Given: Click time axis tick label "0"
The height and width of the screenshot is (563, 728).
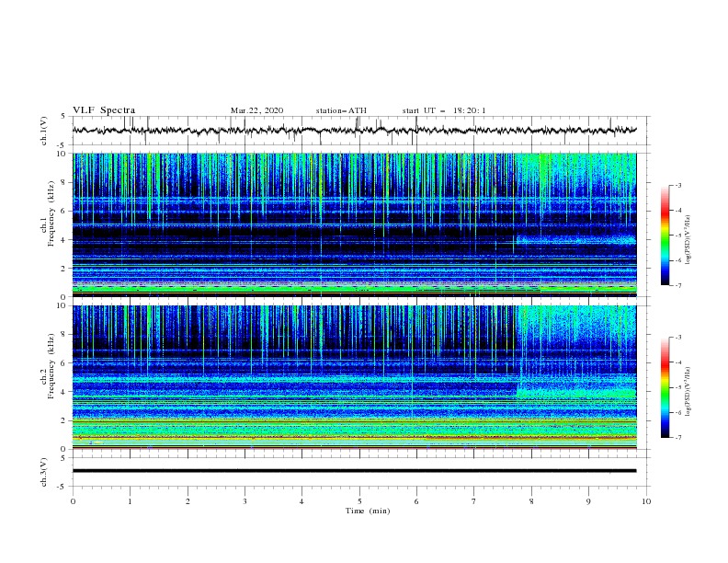Looking at the screenshot, I should [73, 501].
